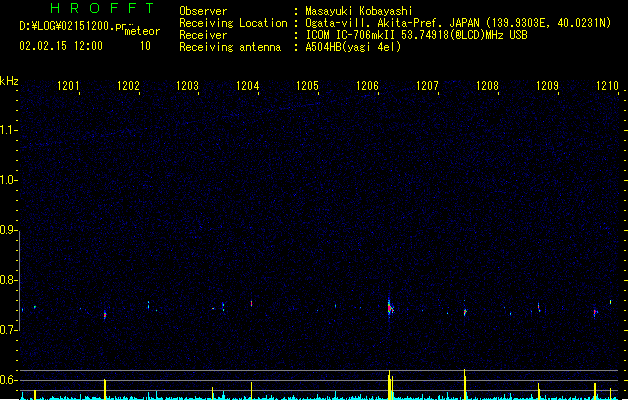Click the meteor echo between 1207 and 1208

465,312
